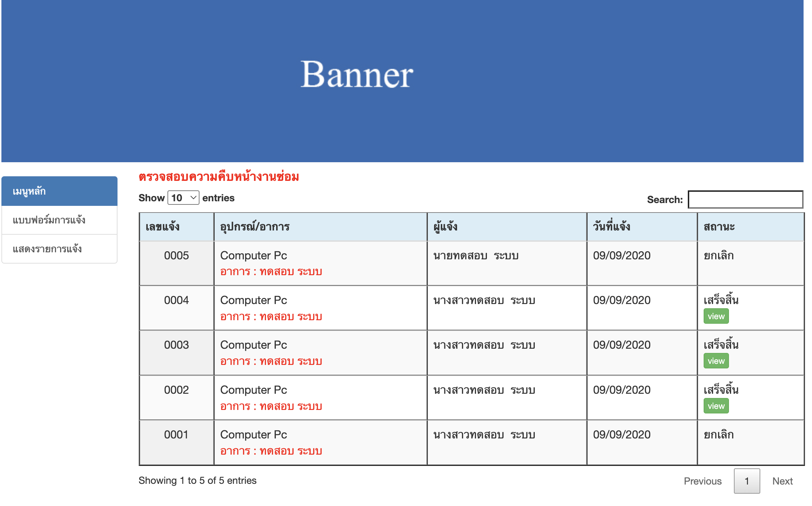Sort by the วันที่แจ้ง column header
The width and height of the screenshot is (812, 506).
(x=611, y=227)
